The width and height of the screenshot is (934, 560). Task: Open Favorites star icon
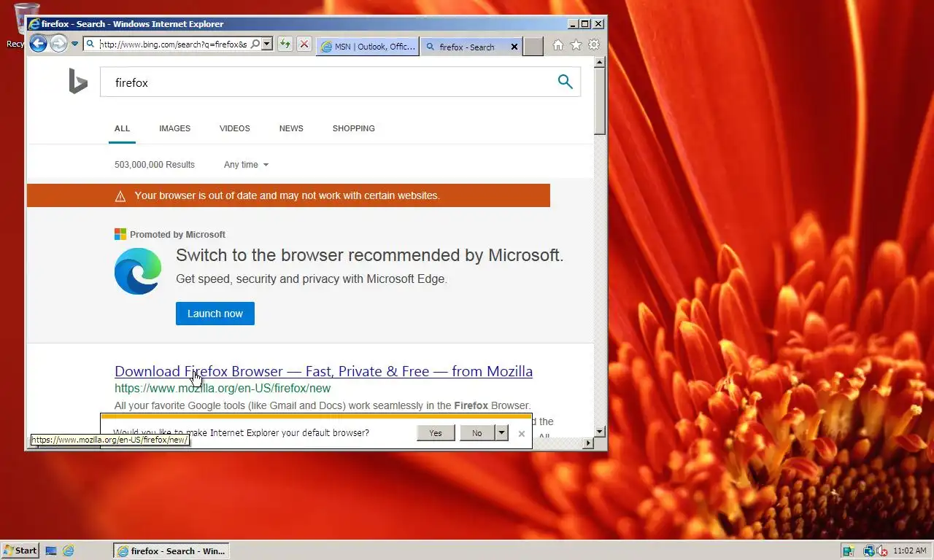(x=576, y=45)
